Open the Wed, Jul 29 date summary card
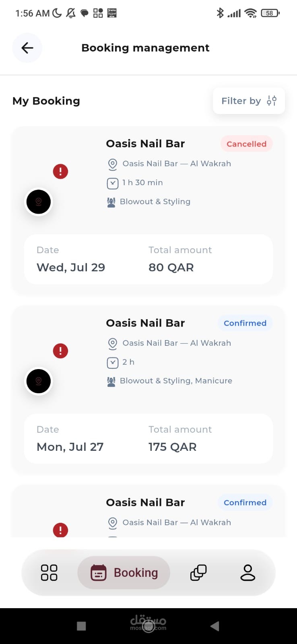This screenshot has height=644, width=297. point(148,259)
